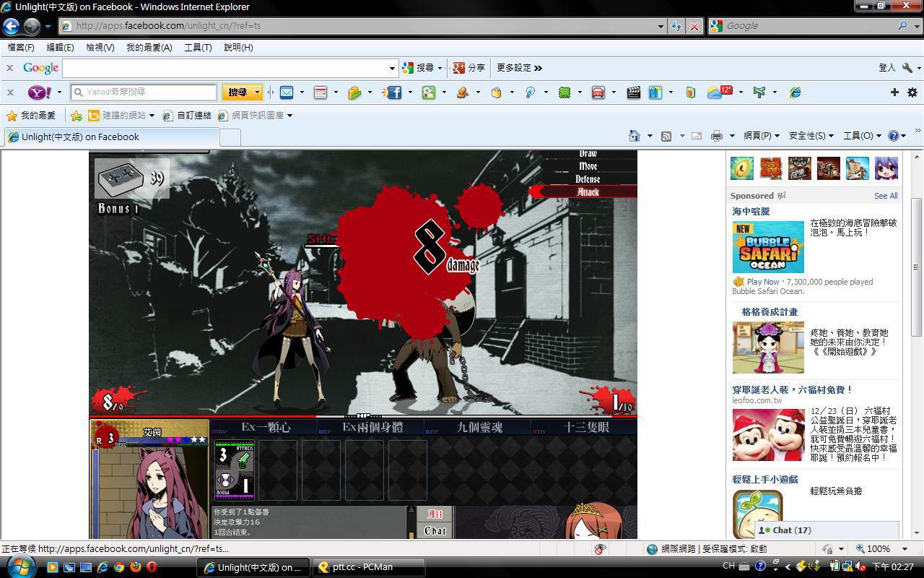Expand the address bar URL history dropdown
This screenshot has height=578, width=924.
click(661, 26)
